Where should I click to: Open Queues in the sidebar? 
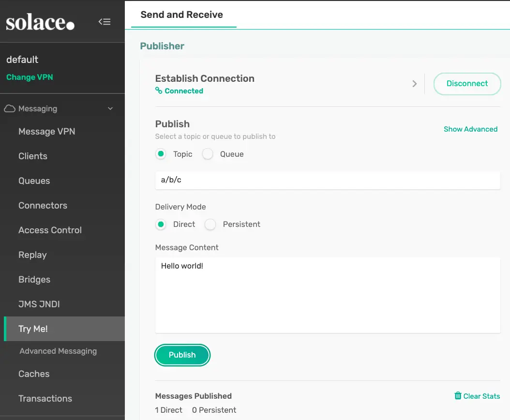tap(34, 181)
